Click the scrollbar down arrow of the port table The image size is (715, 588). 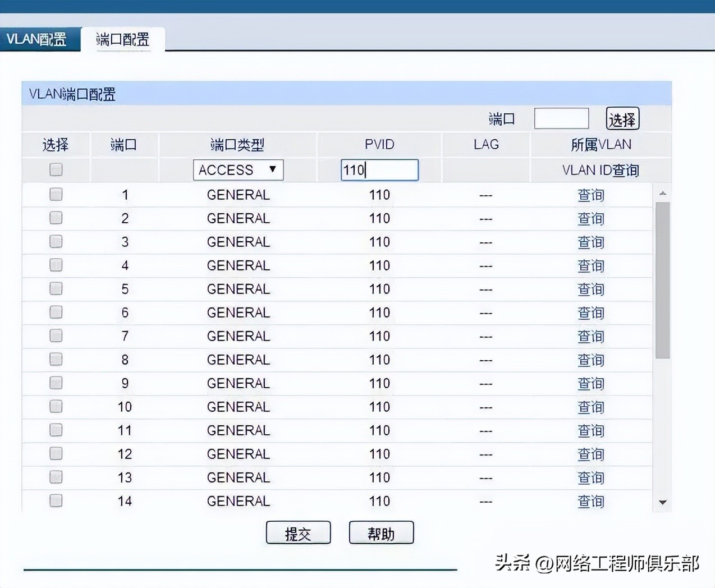tap(662, 503)
